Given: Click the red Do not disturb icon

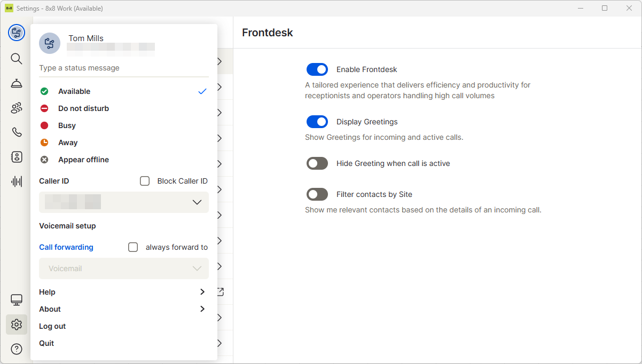Looking at the screenshot, I should pos(44,108).
